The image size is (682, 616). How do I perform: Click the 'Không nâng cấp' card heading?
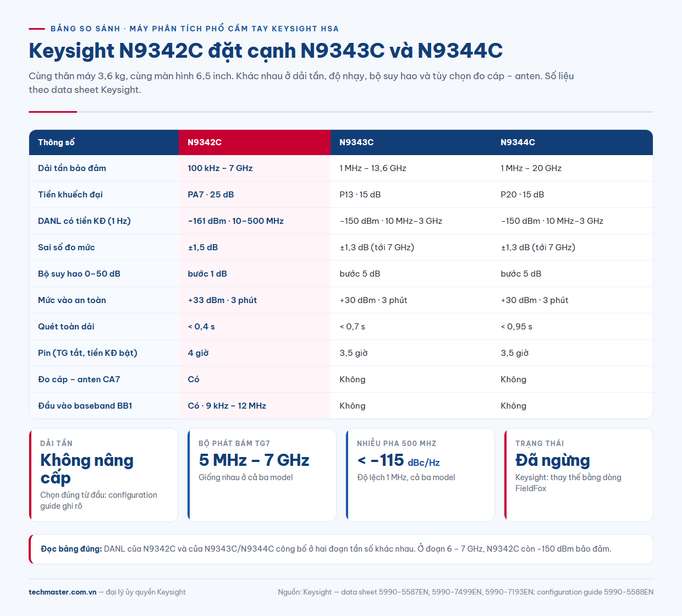click(x=87, y=469)
